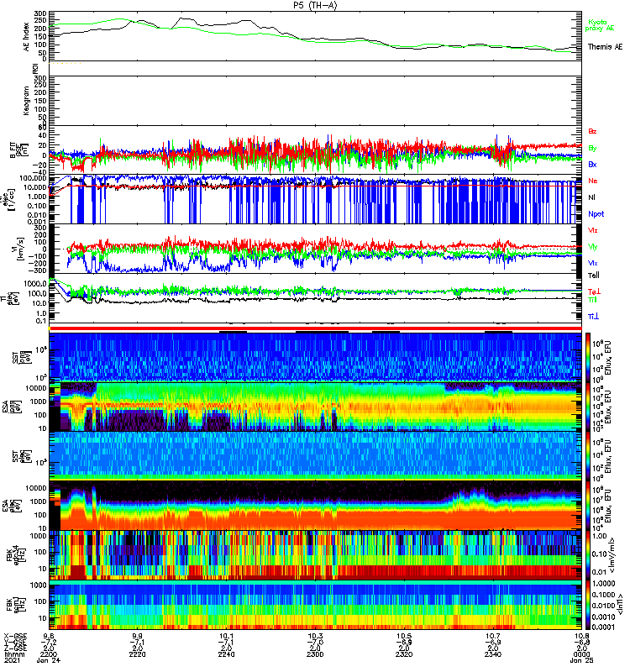Select the black 'Te∥' temperature legend entry
The width and height of the screenshot is (630, 672).
coord(594,276)
